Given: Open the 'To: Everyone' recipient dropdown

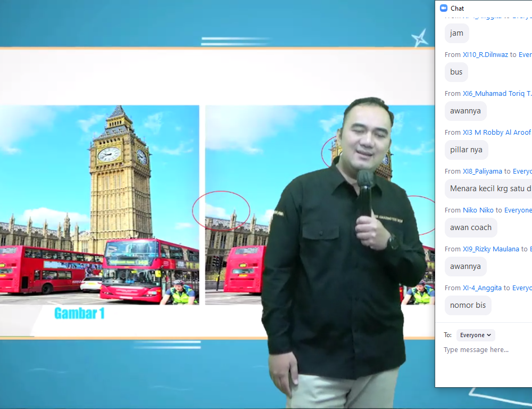Looking at the screenshot, I should (476, 335).
